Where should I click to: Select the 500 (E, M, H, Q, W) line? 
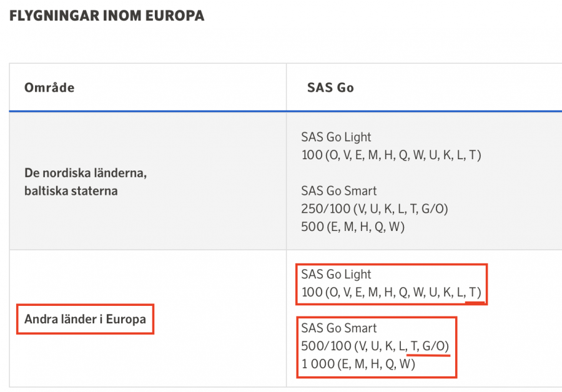click(353, 227)
